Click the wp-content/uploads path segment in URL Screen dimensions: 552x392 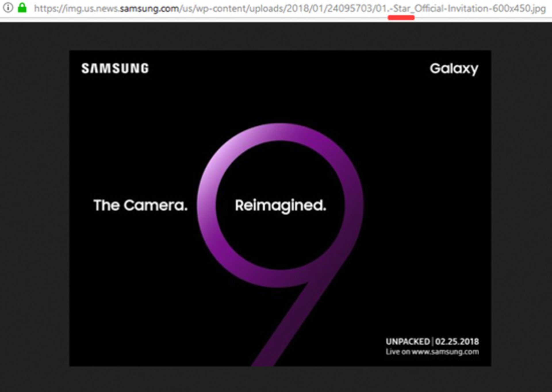(240, 9)
